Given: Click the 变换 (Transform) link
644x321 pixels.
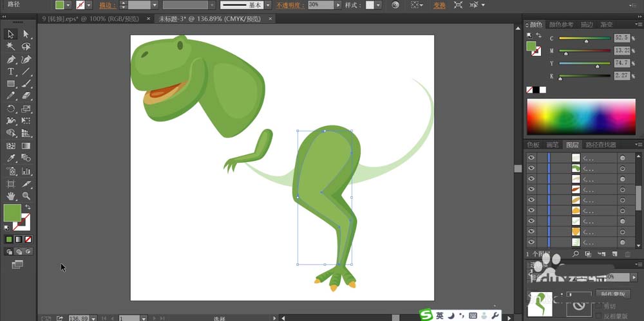Looking at the screenshot, I should point(439,5).
